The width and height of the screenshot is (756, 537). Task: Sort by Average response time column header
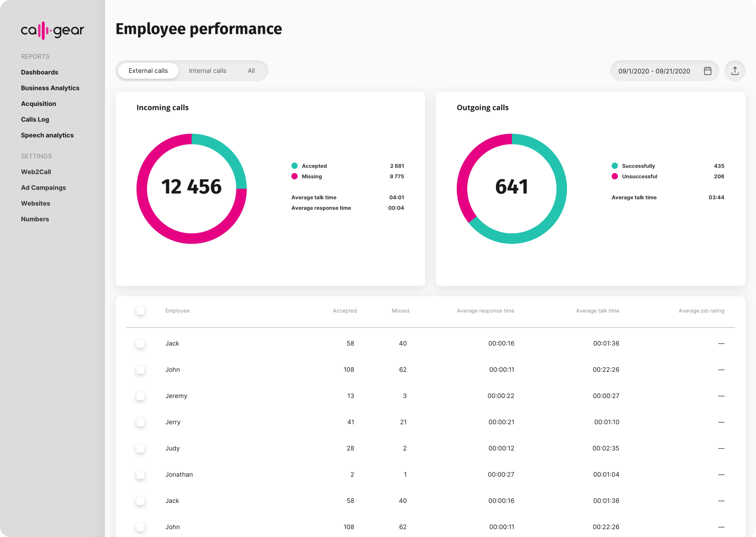[x=485, y=310]
